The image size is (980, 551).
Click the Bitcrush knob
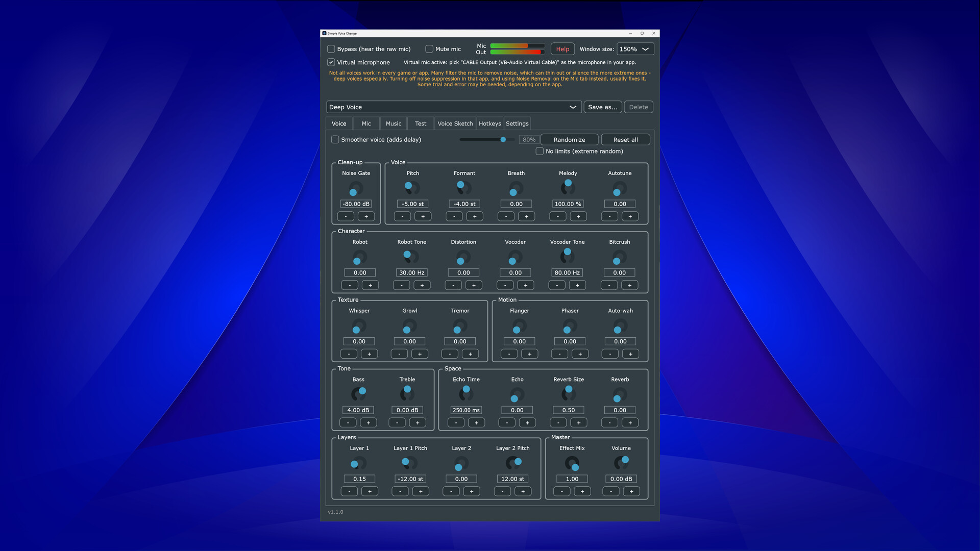[x=619, y=257]
